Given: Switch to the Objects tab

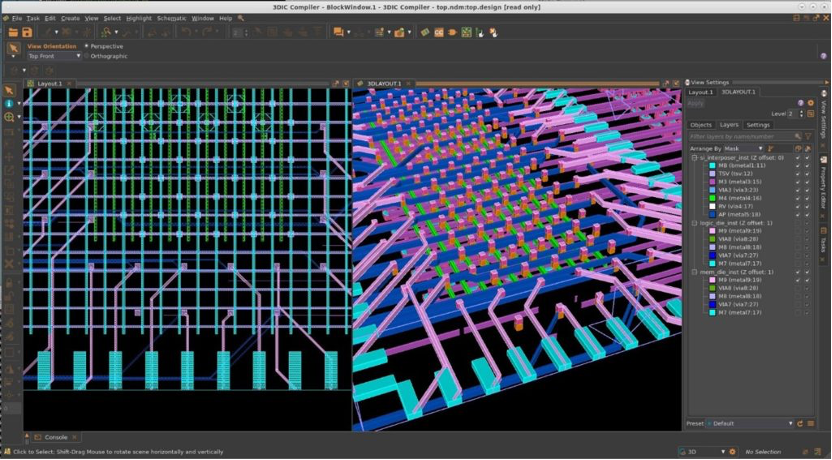Looking at the screenshot, I should click(701, 125).
